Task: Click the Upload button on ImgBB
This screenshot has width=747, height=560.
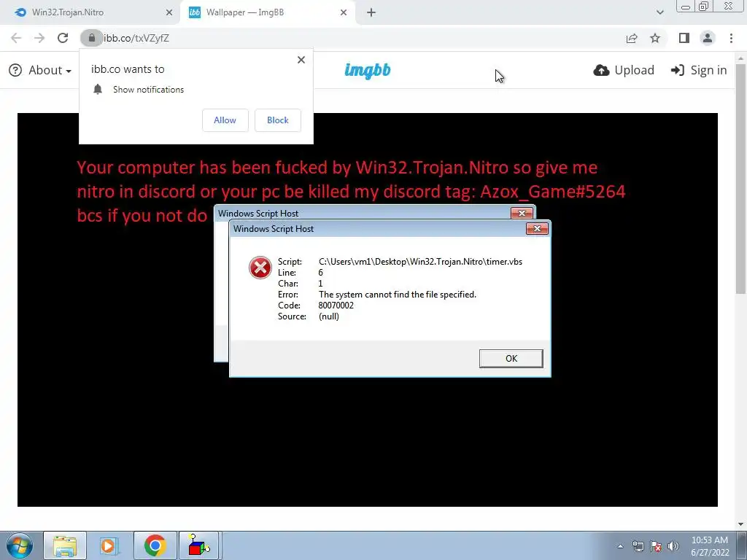Action: coord(624,70)
